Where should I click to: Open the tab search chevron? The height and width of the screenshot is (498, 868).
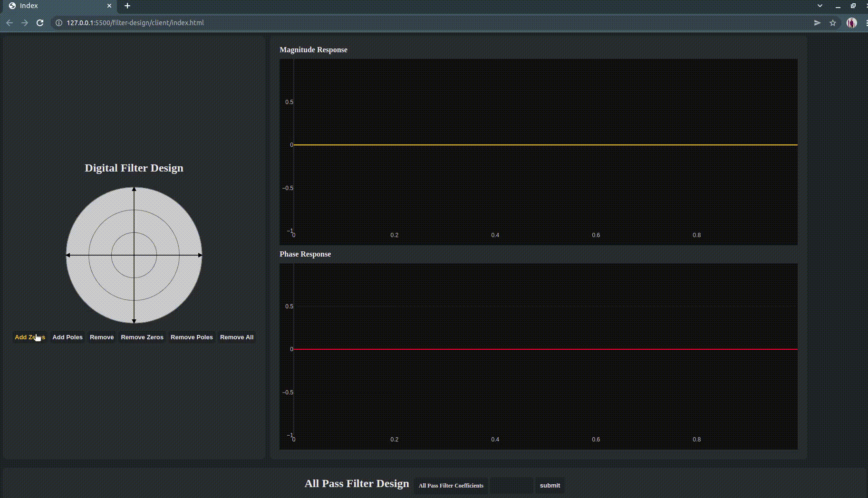820,6
